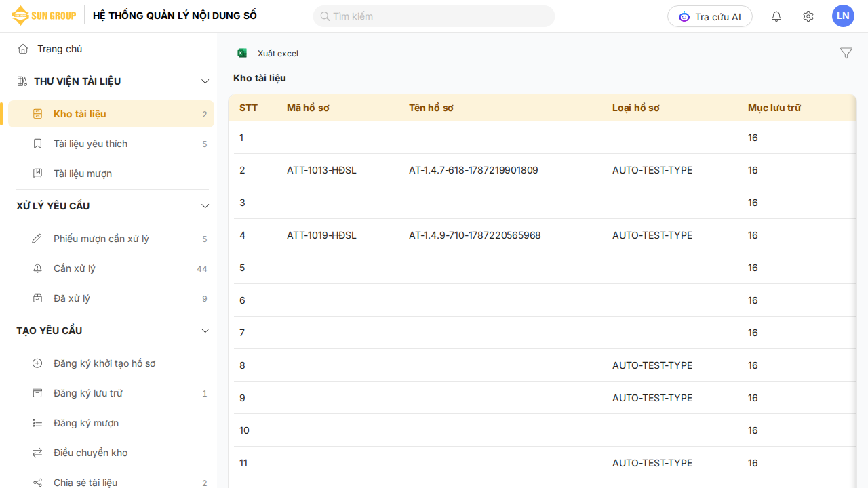868x488 pixels.
Task: Click the HỆ THỐNG QUẢN LÝ NỘI DUNG SỐ title
Action: (175, 16)
